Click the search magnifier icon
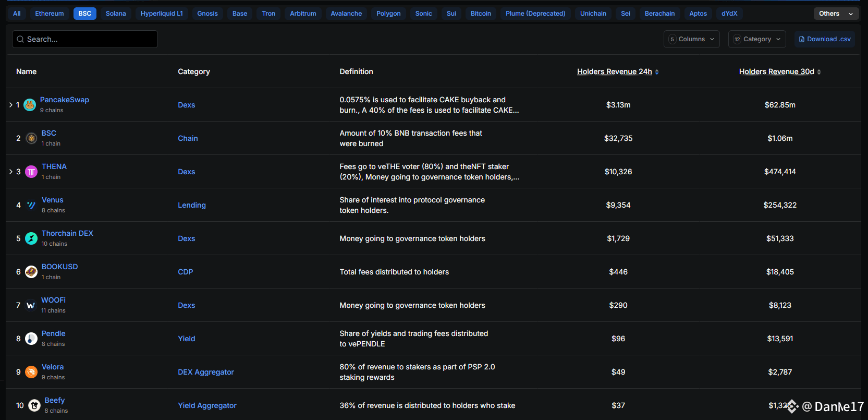Screen dimensions: 868x420 [20, 39]
